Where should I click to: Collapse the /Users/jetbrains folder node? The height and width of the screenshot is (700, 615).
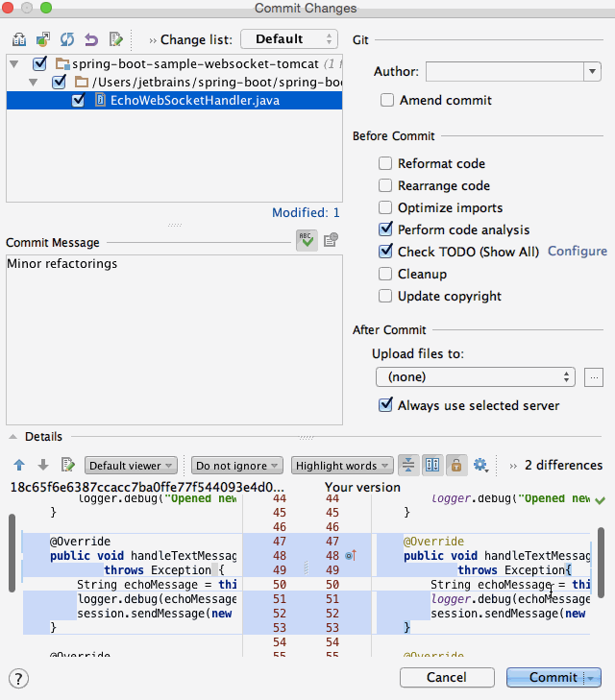pyautogui.click(x=33, y=83)
